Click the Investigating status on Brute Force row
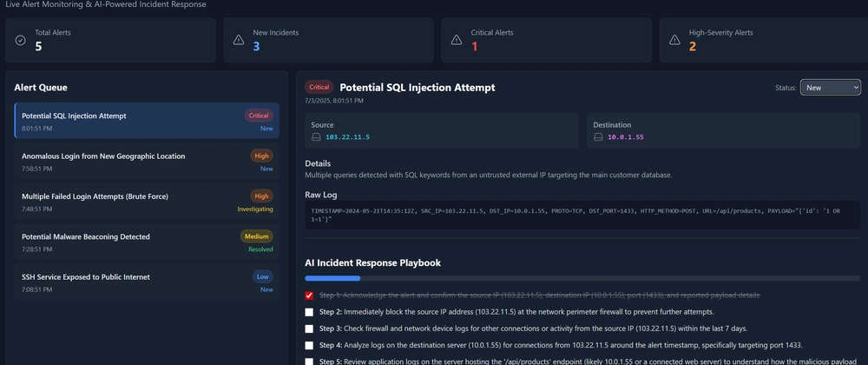Viewport: 868px width, 365px height. point(255,209)
